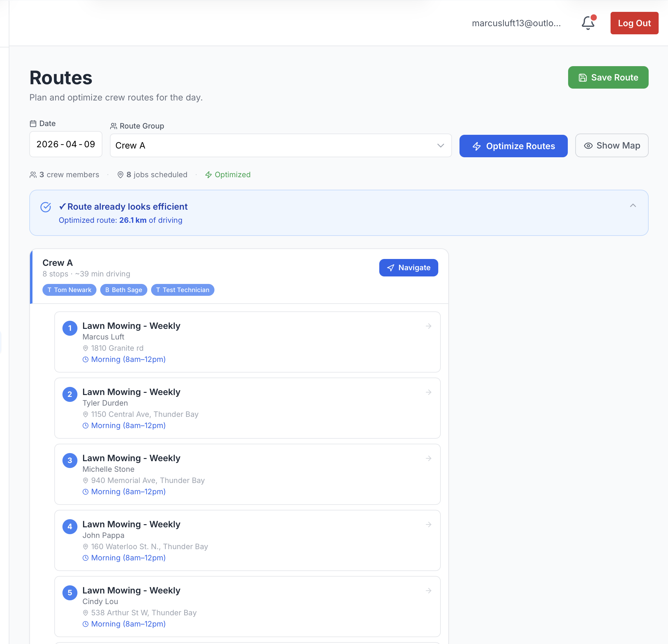Click stop number 5 badge
Viewport: 668px width, 644px height.
70,593
